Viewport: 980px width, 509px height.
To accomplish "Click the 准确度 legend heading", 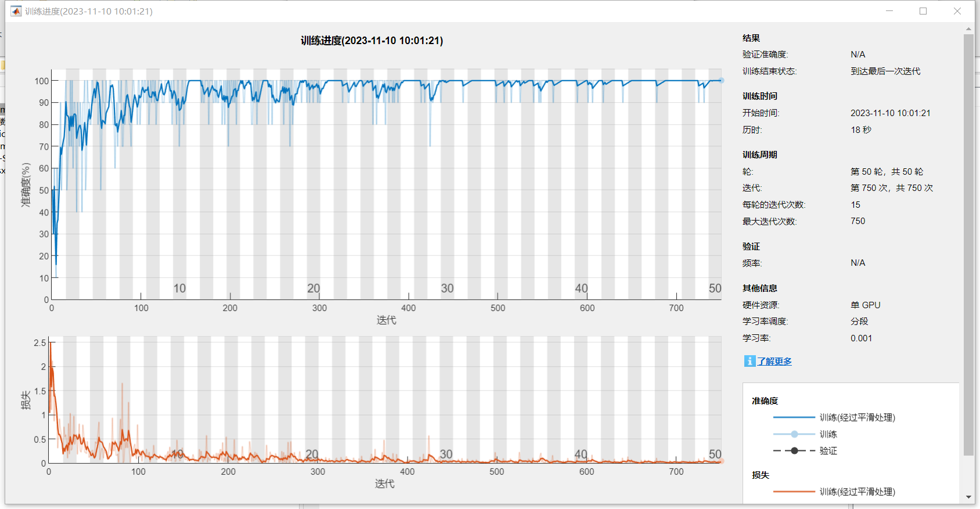I will click(x=765, y=400).
